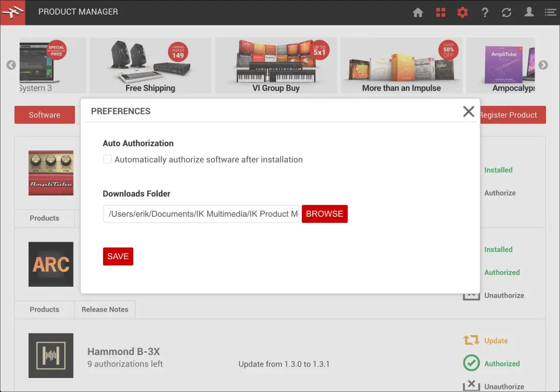Open the list menu icon
560x392 pixels.
[x=550, y=12]
